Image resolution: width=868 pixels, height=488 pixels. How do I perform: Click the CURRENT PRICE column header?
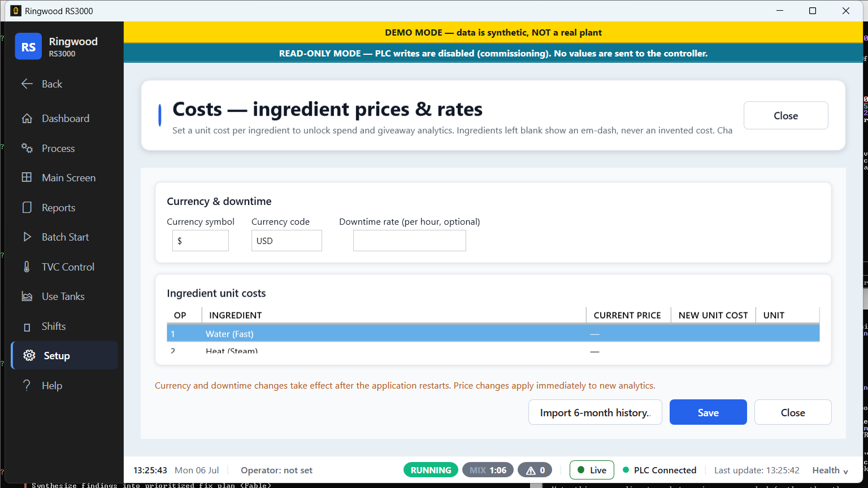pos(627,315)
